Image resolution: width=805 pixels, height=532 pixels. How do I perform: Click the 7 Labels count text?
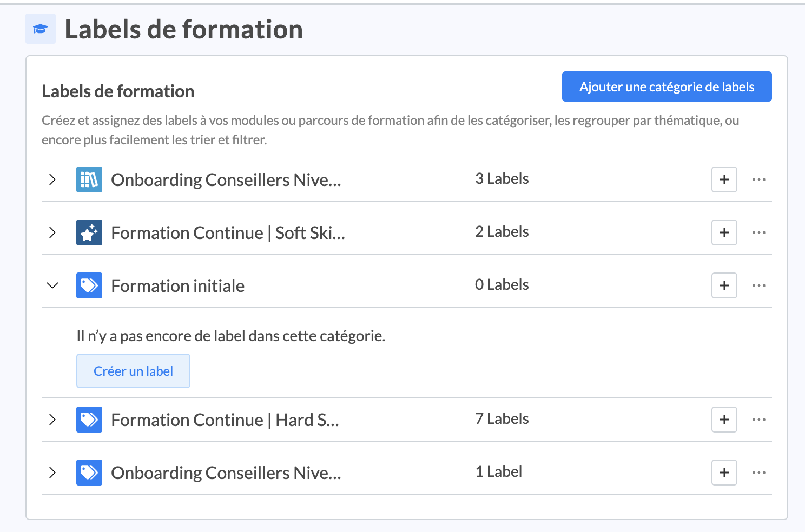pyautogui.click(x=502, y=418)
